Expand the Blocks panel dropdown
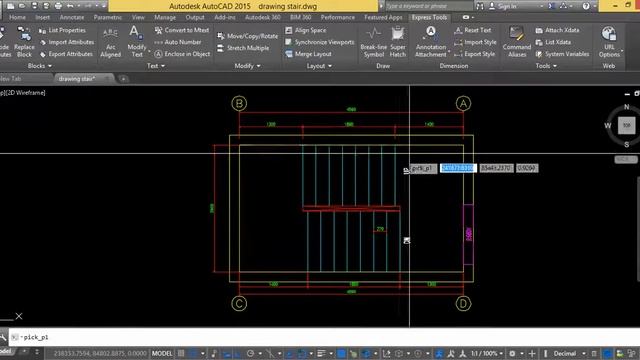The width and height of the screenshot is (640, 360). (40, 66)
